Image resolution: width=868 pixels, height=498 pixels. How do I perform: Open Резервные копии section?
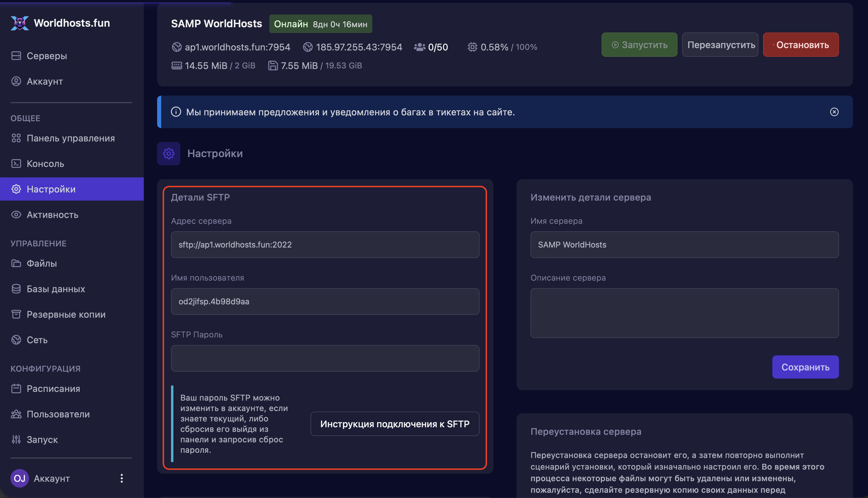pos(66,314)
